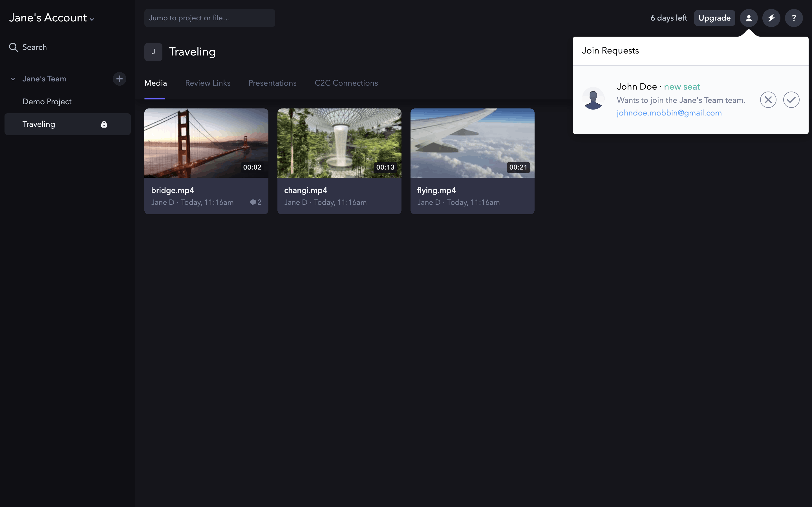Click the Search magnifier in sidebar
The image size is (812, 507).
click(x=14, y=47)
